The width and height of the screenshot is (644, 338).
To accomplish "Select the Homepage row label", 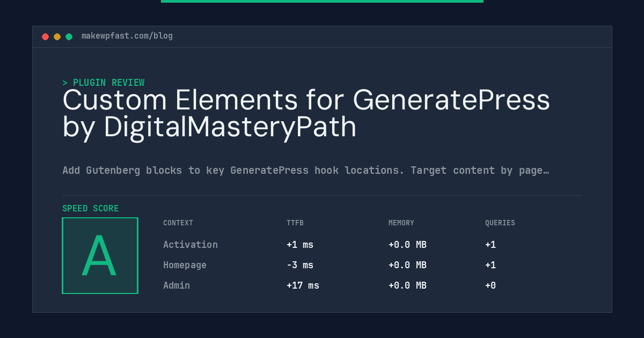I will [185, 265].
